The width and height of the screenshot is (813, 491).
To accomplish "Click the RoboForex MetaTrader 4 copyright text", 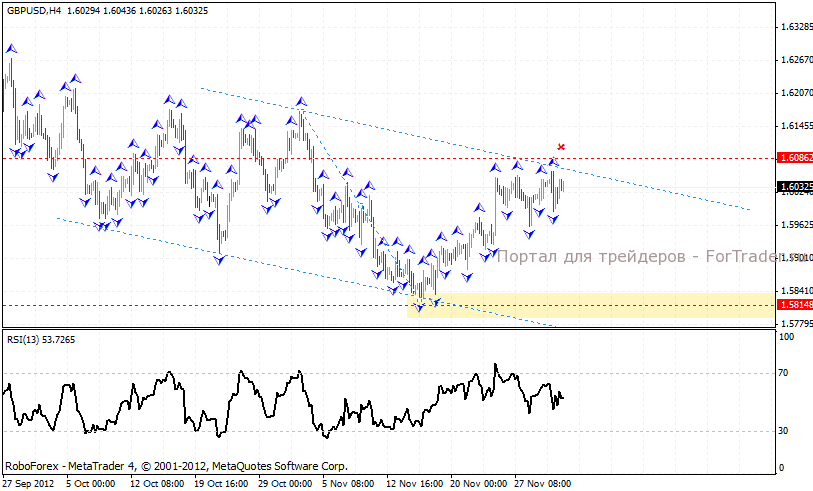I will [x=176, y=466].
